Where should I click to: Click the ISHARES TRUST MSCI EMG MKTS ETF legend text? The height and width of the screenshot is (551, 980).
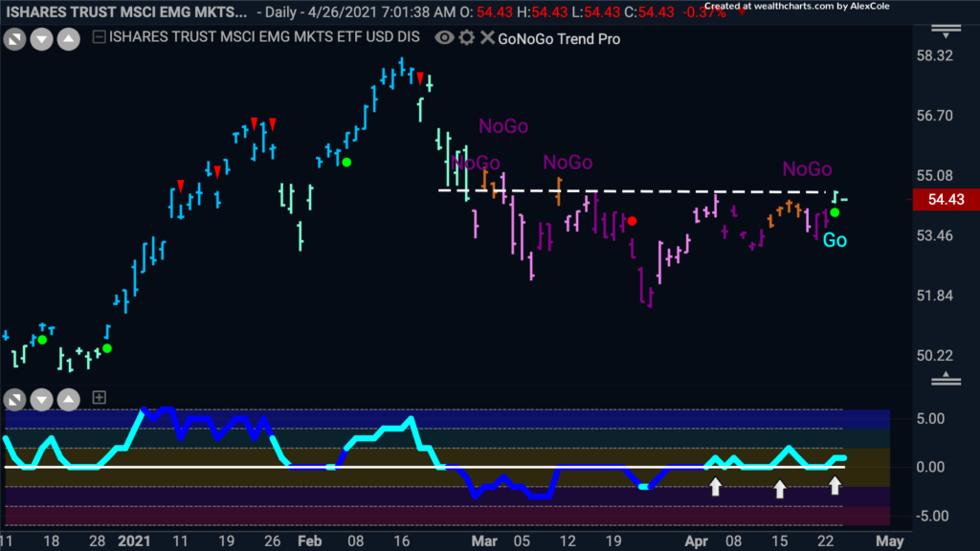point(264,37)
